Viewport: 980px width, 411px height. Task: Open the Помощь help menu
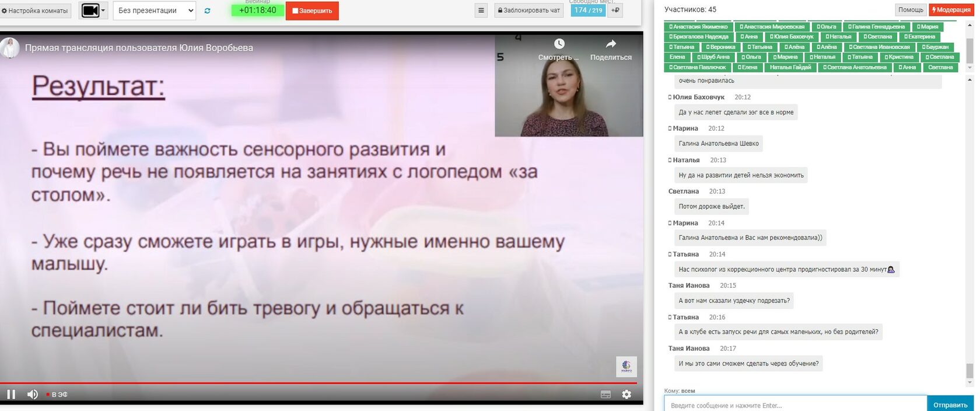coord(910,10)
